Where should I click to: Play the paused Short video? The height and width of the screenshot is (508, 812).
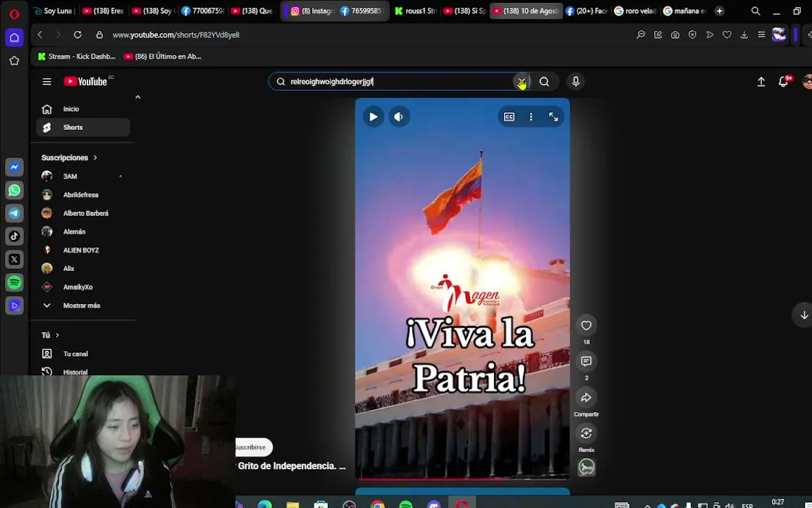coord(374,116)
